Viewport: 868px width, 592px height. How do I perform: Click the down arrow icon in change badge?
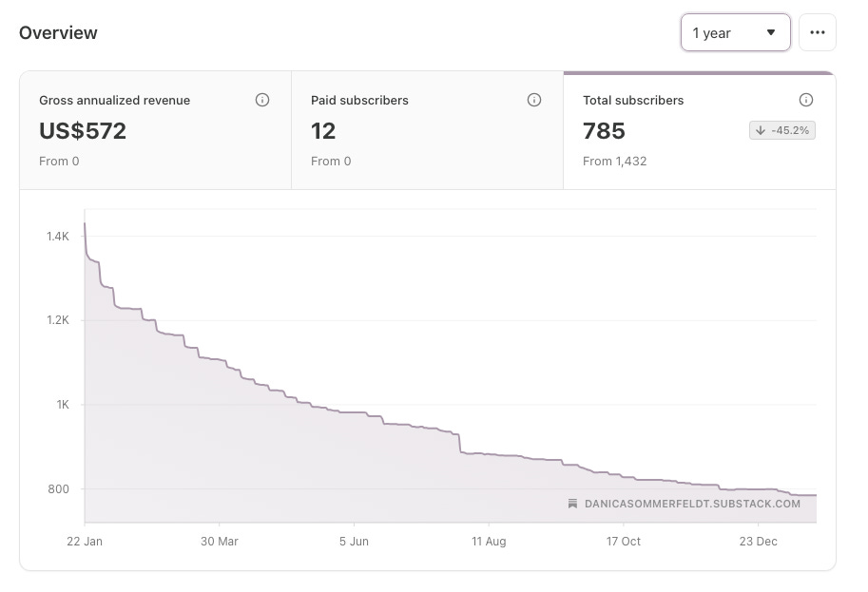pos(761,130)
